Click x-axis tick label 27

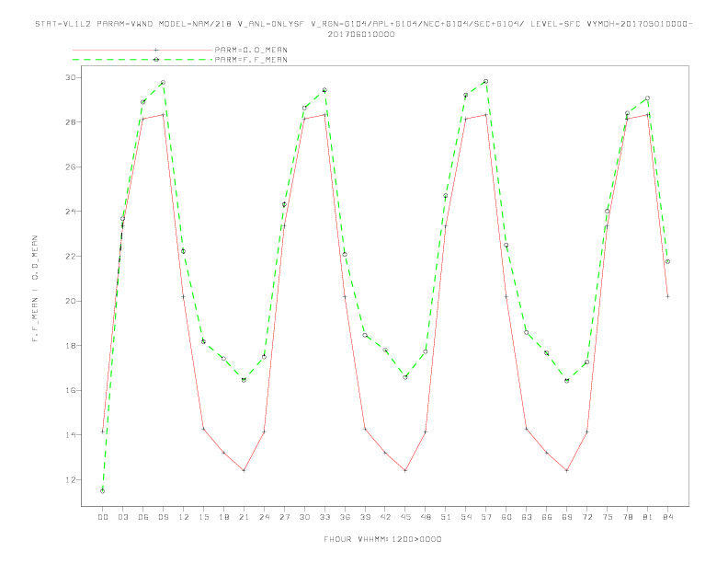tap(284, 517)
